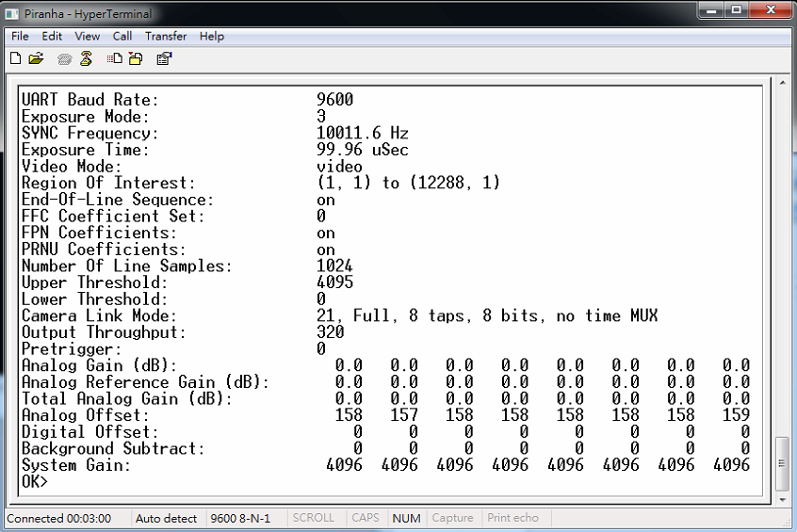The height and width of the screenshot is (532, 797).
Task: Click the SCROLL status indicator
Action: pos(314,518)
